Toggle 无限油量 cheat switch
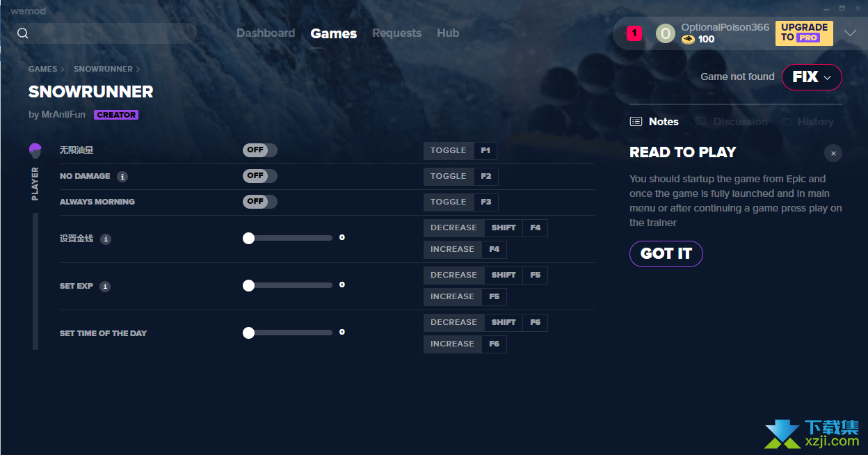 click(x=260, y=150)
